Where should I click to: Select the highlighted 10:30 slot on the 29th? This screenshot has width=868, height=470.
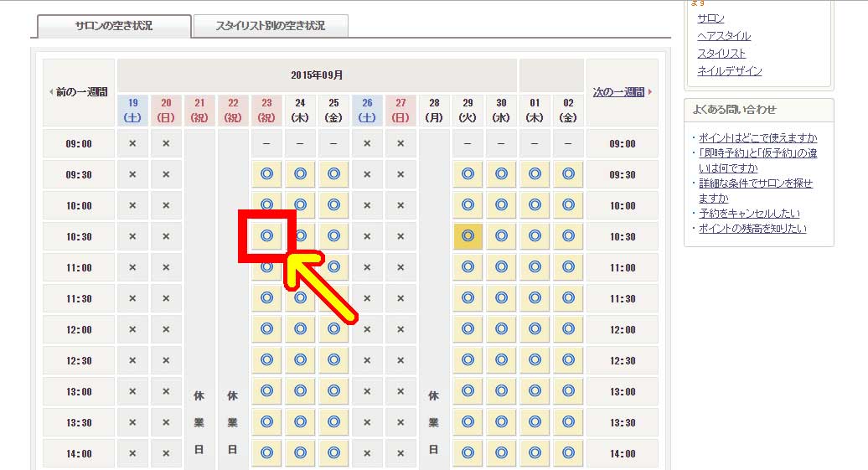click(468, 236)
